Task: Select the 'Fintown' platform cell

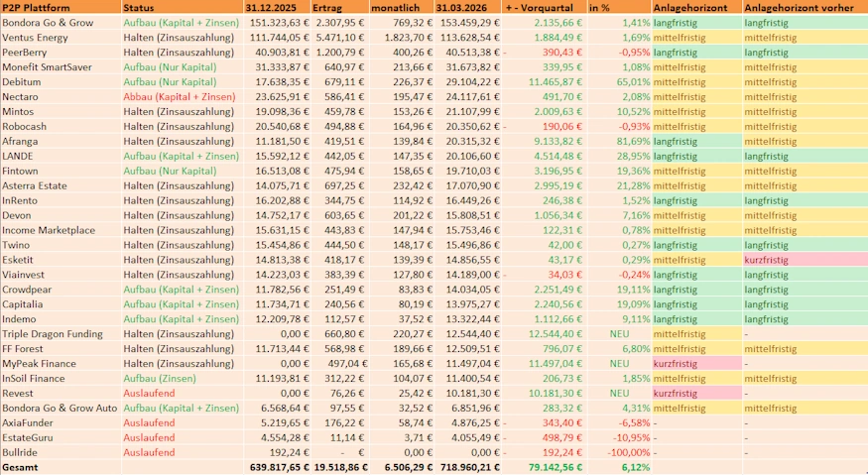Action: pyautogui.click(x=61, y=172)
